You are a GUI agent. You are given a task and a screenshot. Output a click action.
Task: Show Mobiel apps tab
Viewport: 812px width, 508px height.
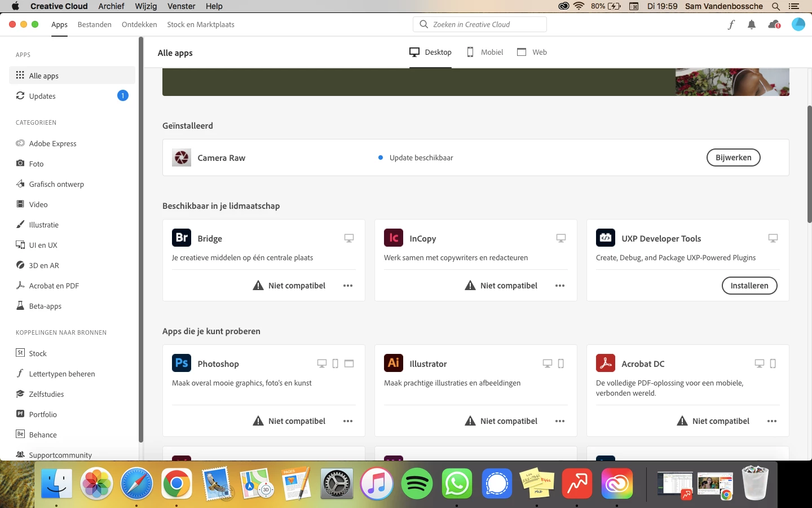485,52
